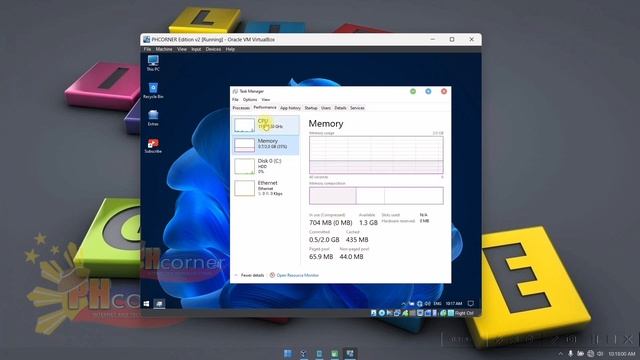Select the Recycle Bin desktop icon

pyautogui.click(x=153, y=91)
